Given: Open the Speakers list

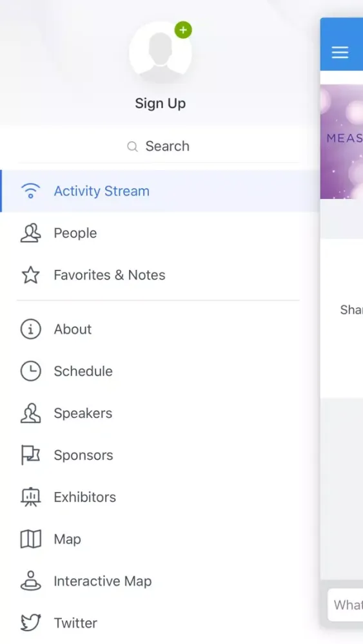Looking at the screenshot, I should [160, 413].
